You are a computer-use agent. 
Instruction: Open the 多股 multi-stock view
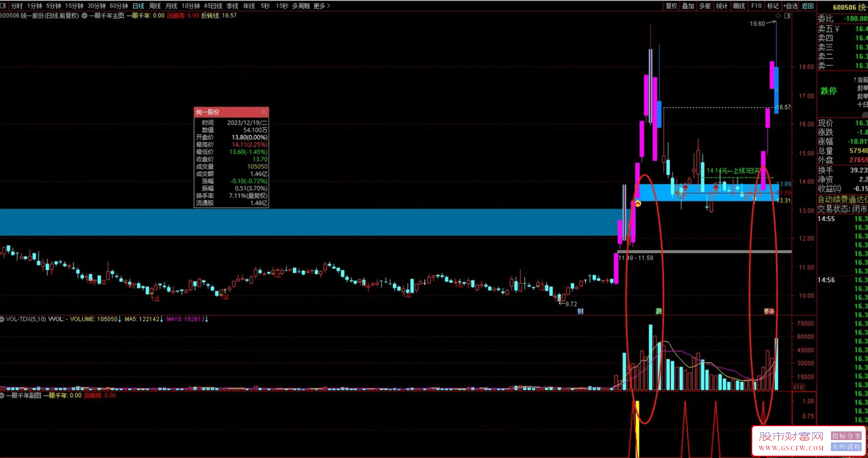(705, 6)
